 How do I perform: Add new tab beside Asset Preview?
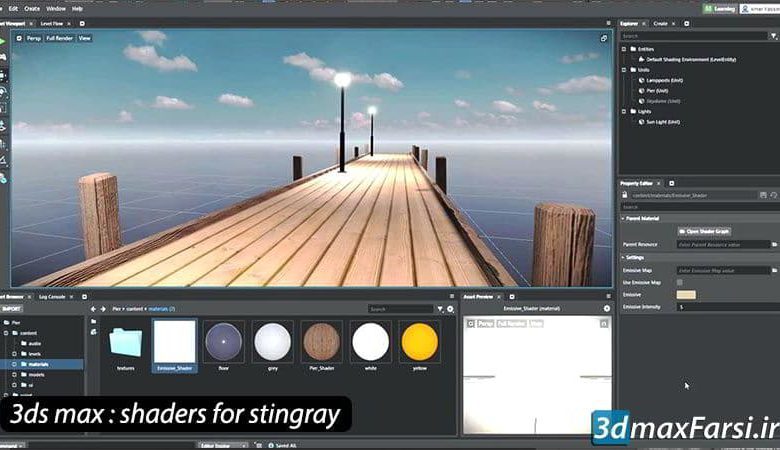pyautogui.click(x=512, y=297)
